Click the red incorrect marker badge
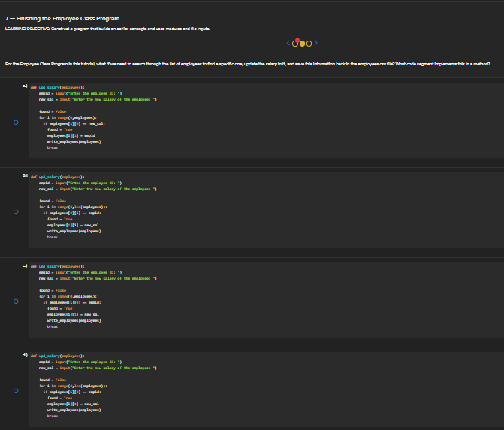Image resolution: width=504 pixels, height=430 pixels. pos(297,41)
